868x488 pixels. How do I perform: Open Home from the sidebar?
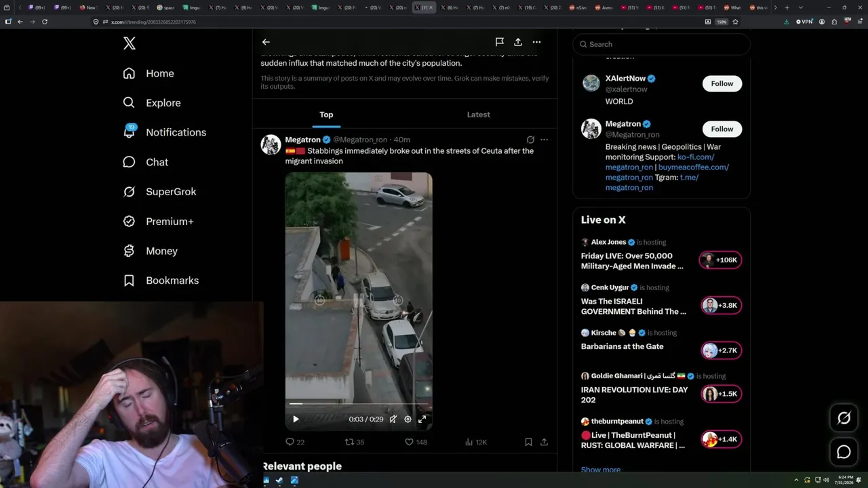point(149,73)
